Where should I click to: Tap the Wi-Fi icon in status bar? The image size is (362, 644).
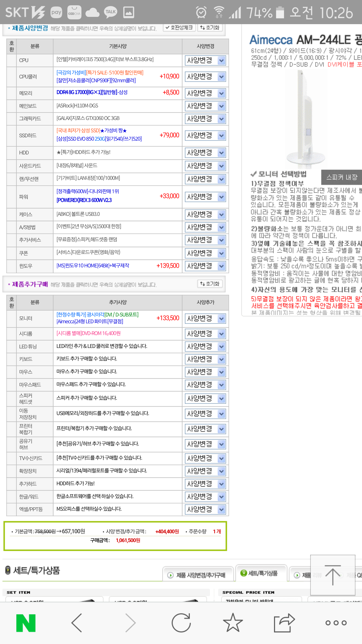point(219,12)
